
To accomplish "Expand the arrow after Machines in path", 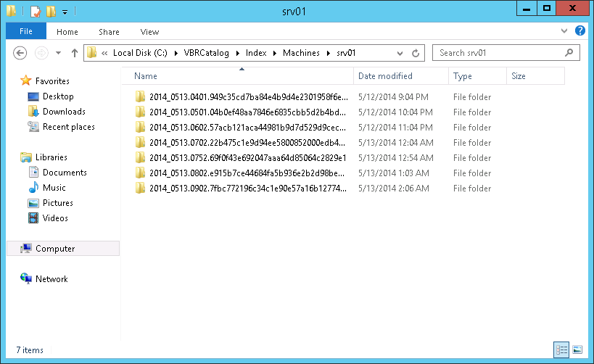I will 329,53.
